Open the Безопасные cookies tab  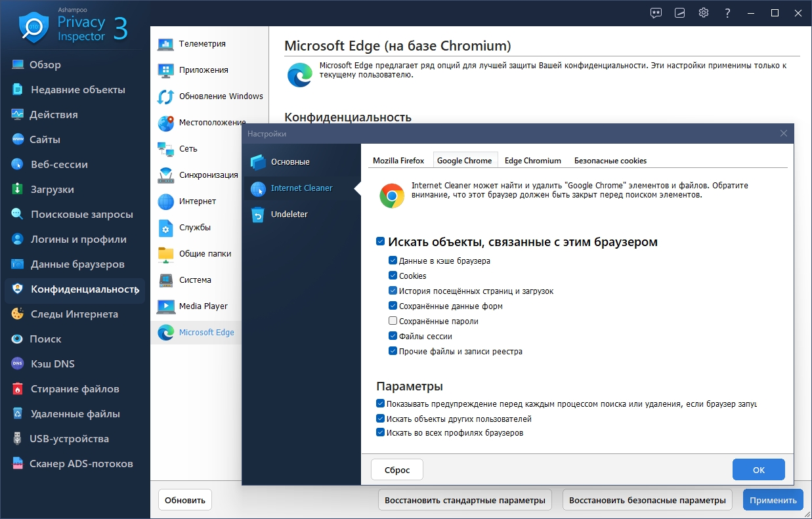click(x=610, y=161)
